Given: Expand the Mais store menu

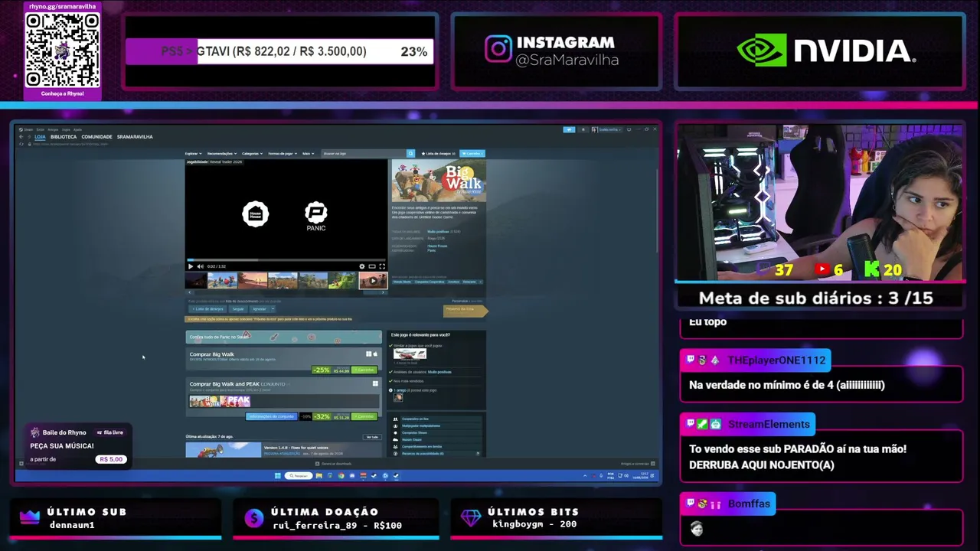Looking at the screenshot, I should point(307,153).
